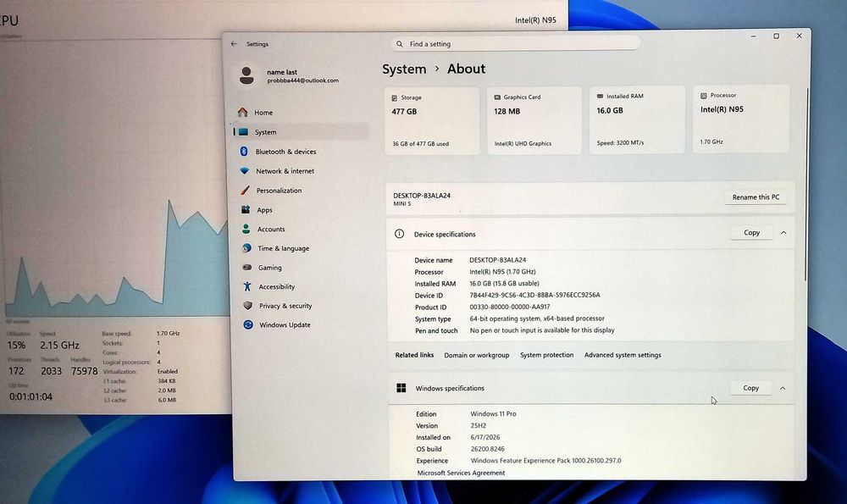Maximize the Settings window

pyautogui.click(x=776, y=36)
